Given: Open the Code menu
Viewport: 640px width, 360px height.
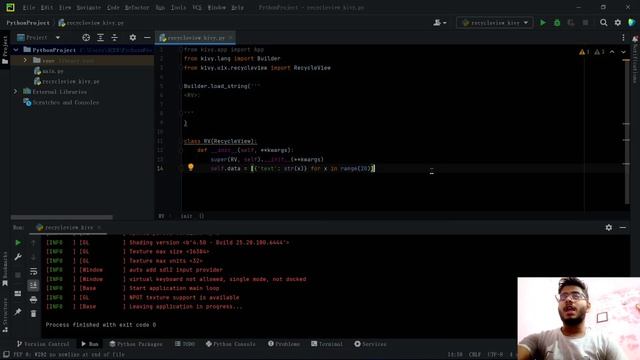Looking at the screenshot, I should coord(113,7).
